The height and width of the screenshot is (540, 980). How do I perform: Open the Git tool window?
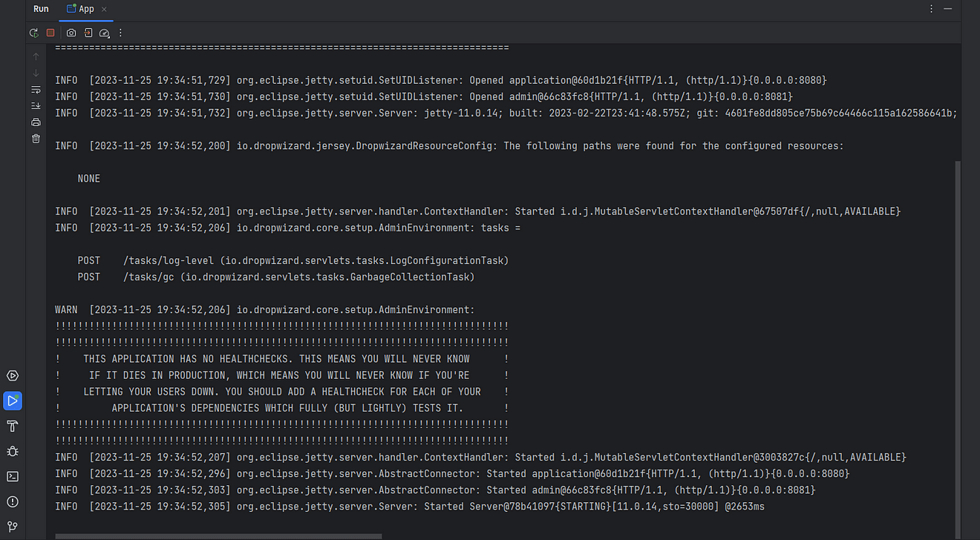point(13,527)
